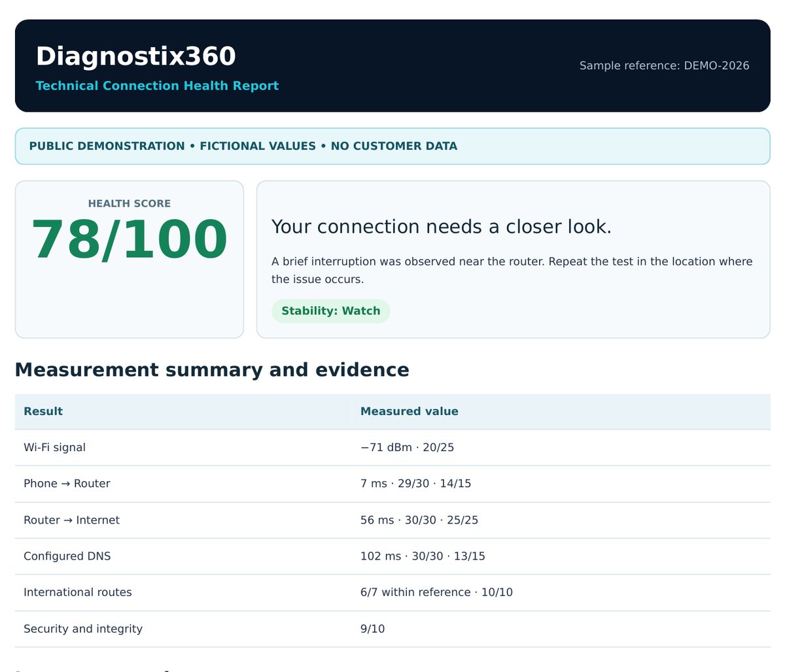Click the Diagnostix360 report title
Viewport: 785px width, 672px height.
135,56
